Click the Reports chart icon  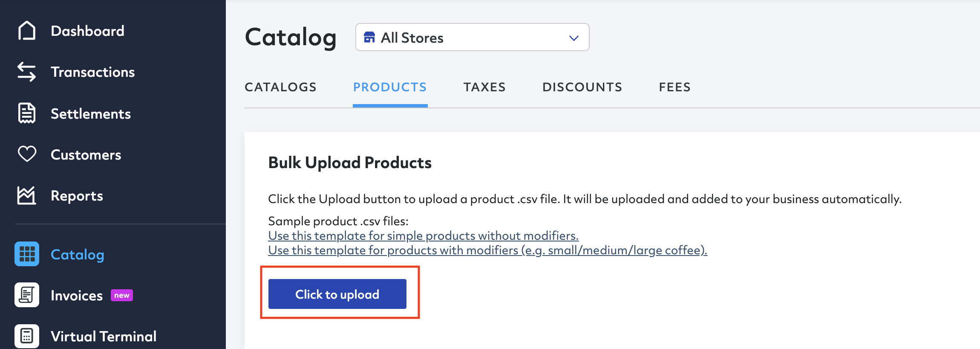coord(27,195)
